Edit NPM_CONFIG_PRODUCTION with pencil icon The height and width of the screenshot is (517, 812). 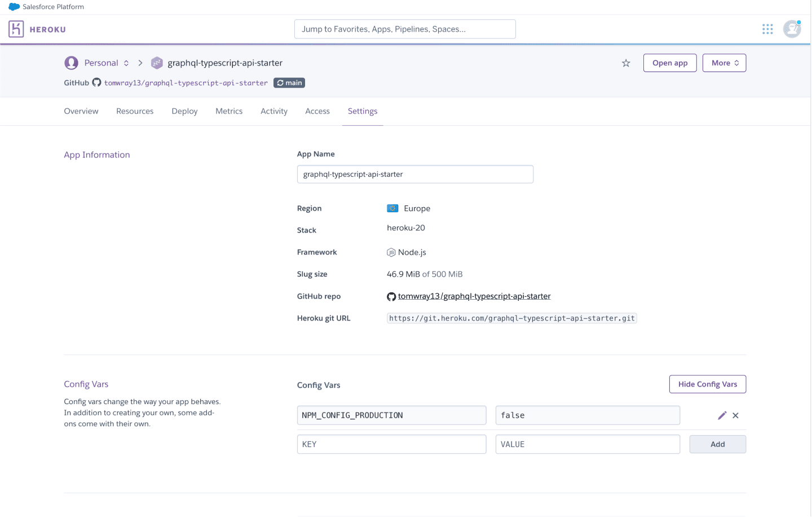722,415
